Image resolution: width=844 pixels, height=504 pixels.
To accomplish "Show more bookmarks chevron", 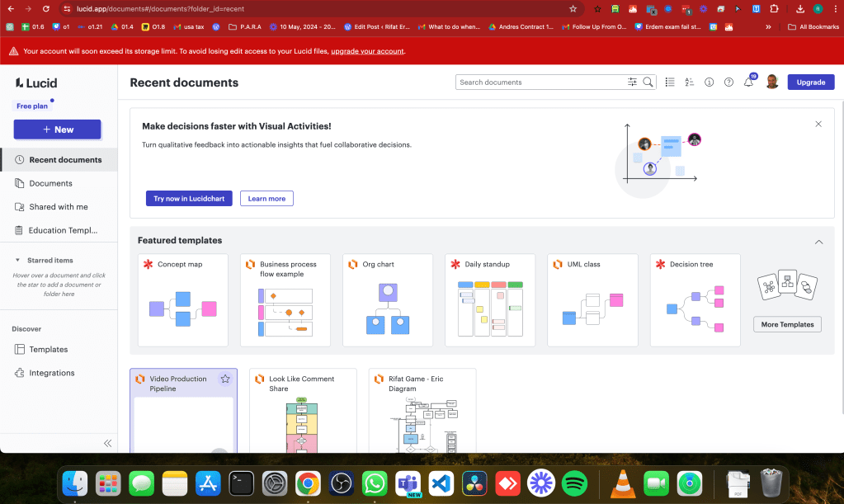I will [768, 26].
